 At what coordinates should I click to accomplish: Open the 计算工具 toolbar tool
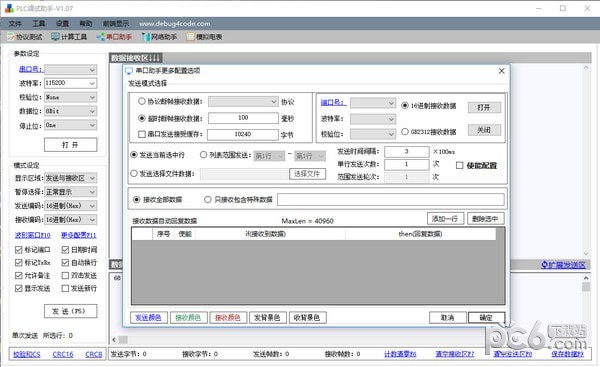click(x=69, y=37)
